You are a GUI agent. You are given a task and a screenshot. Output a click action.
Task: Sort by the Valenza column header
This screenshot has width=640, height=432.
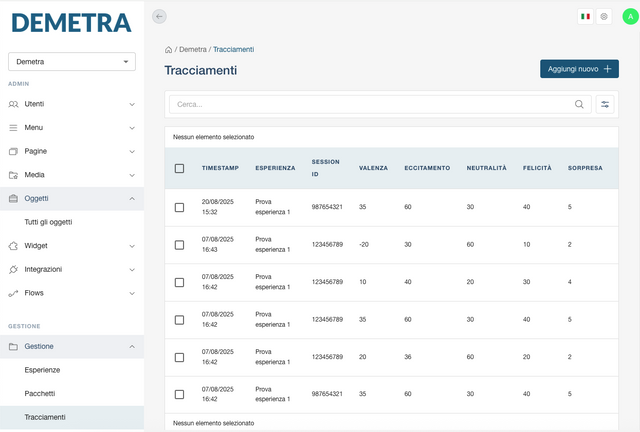pos(373,168)
